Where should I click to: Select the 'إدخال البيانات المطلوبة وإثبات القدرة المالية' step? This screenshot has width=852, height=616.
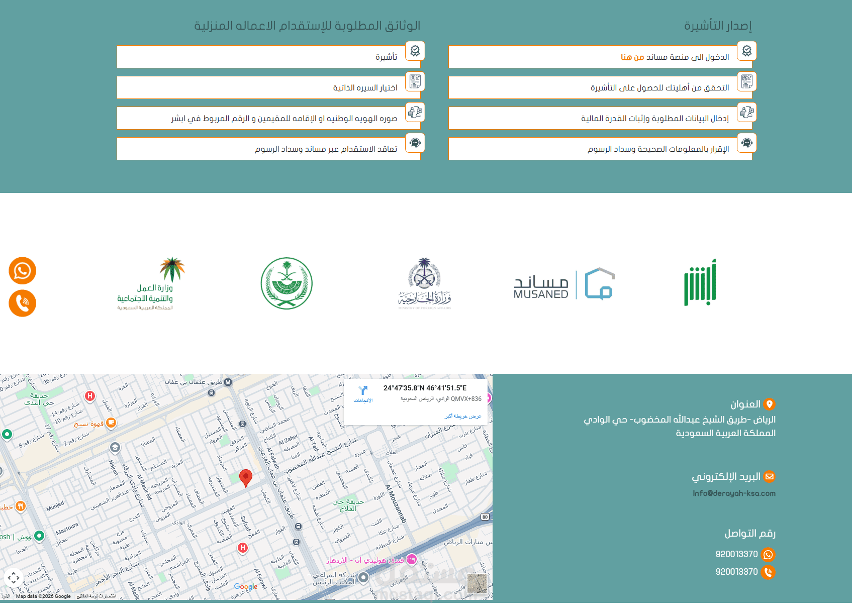[x=600, y=118]
